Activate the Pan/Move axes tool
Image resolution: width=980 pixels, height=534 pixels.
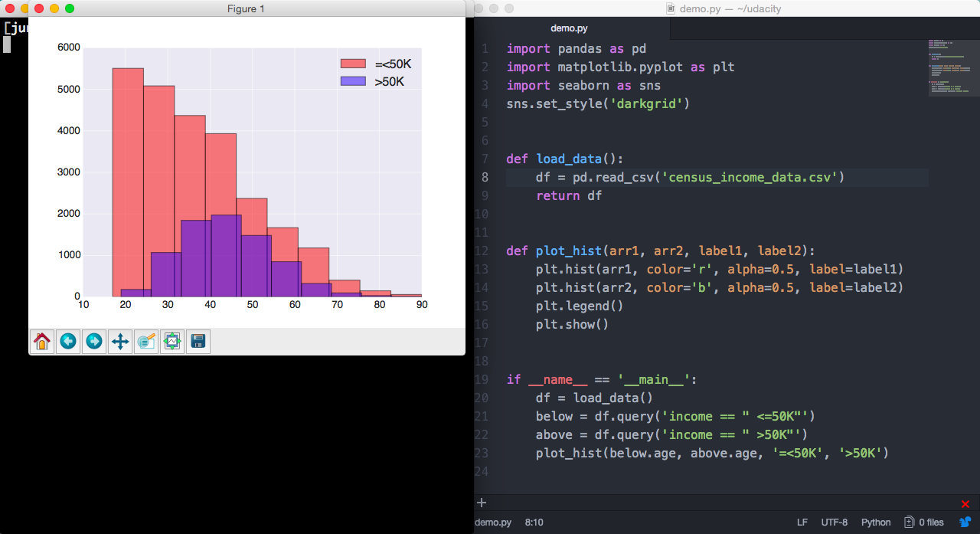click(120, 342)
